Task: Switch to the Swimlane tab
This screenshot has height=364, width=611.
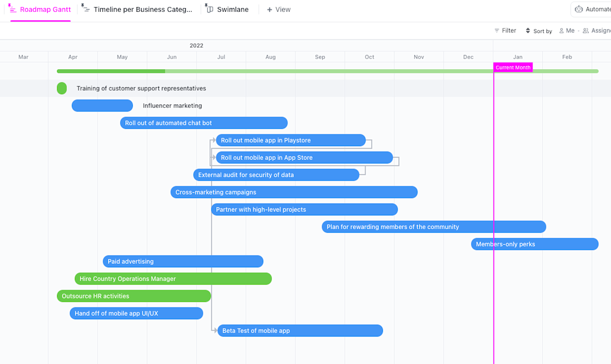Action: pos(228,9)
